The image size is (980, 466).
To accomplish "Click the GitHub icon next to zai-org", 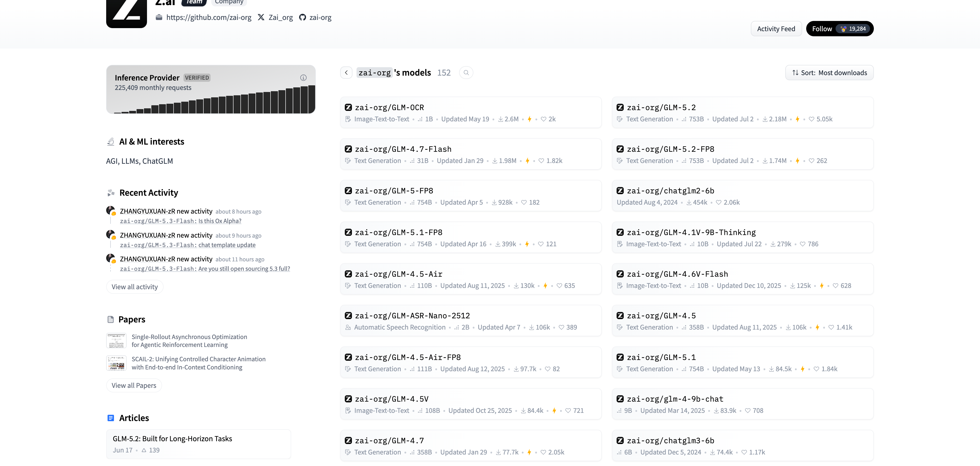I will tap(302, 18).
